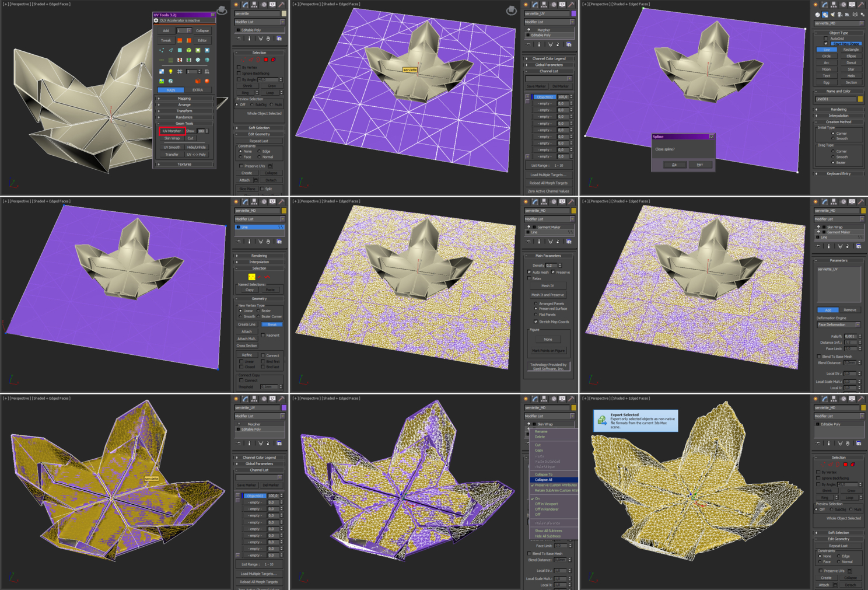Select Segment sub-object icon in spline Selection rollout
Viewport: 868px width, 590px height.
click(260, 277)
